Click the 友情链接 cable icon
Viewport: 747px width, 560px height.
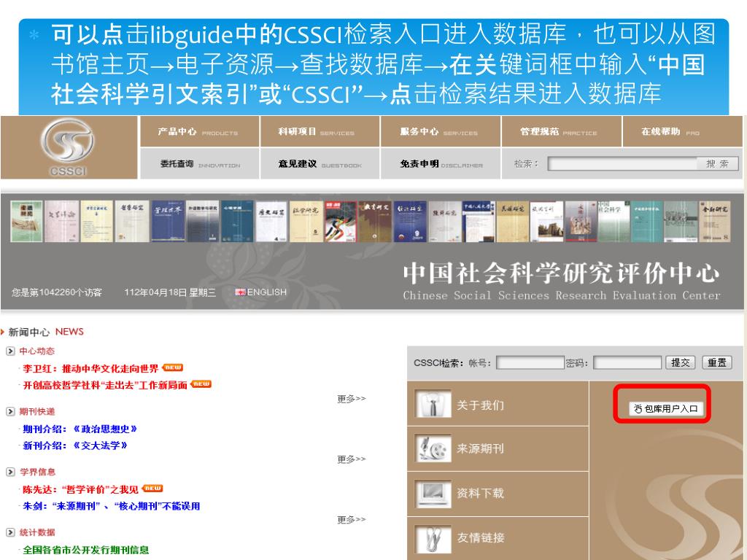click(433, 539)
